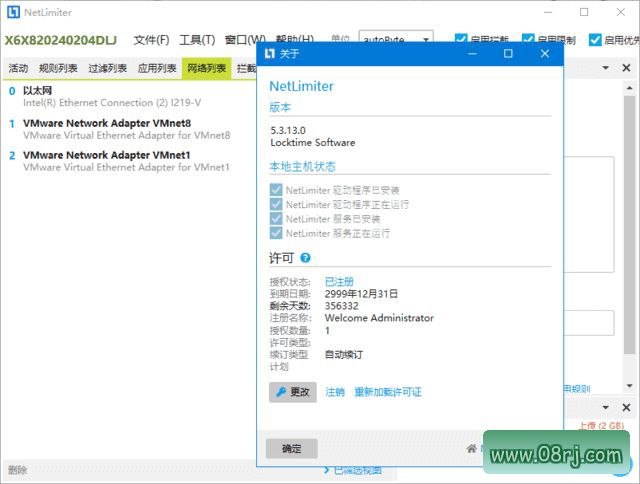Click the 已注册 license status link
Image resolution: width=640 pixels, height=484 pixels.
(339, 282)
